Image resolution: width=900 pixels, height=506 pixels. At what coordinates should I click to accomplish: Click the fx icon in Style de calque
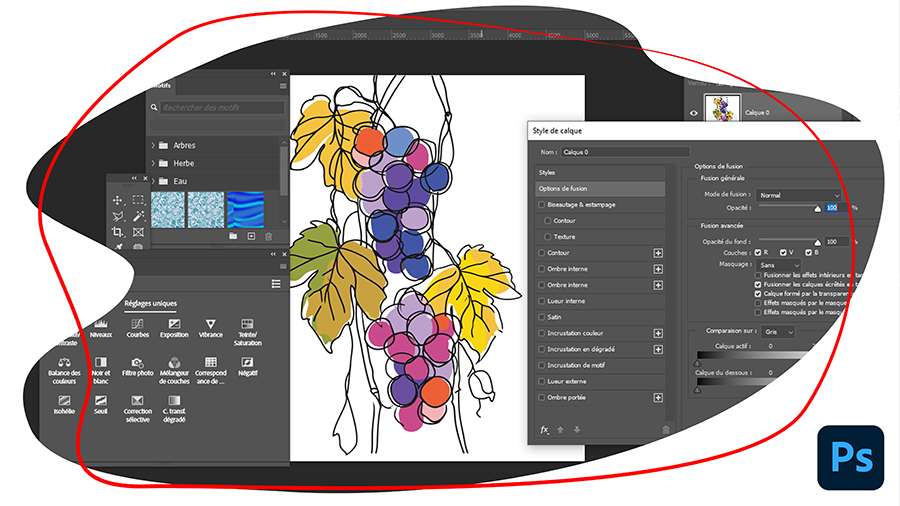click(545, 430)
